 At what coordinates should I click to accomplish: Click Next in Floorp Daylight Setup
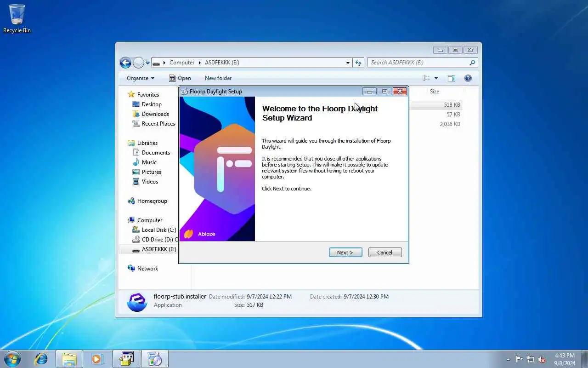345,253
